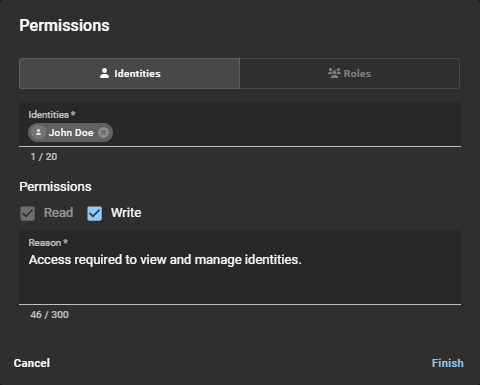
Task: Click Finish to save permissions
Action: 448,363
